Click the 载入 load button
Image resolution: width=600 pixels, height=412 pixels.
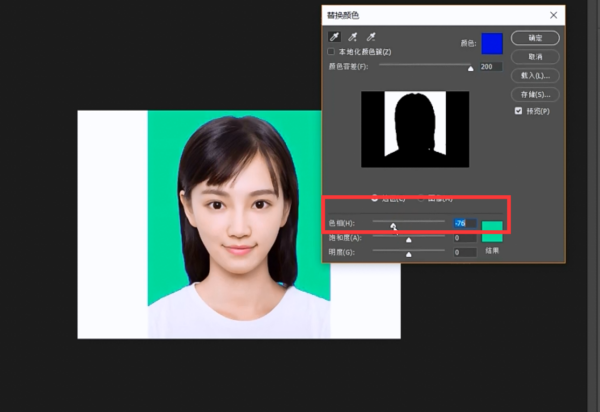click(x=535, y=75)
